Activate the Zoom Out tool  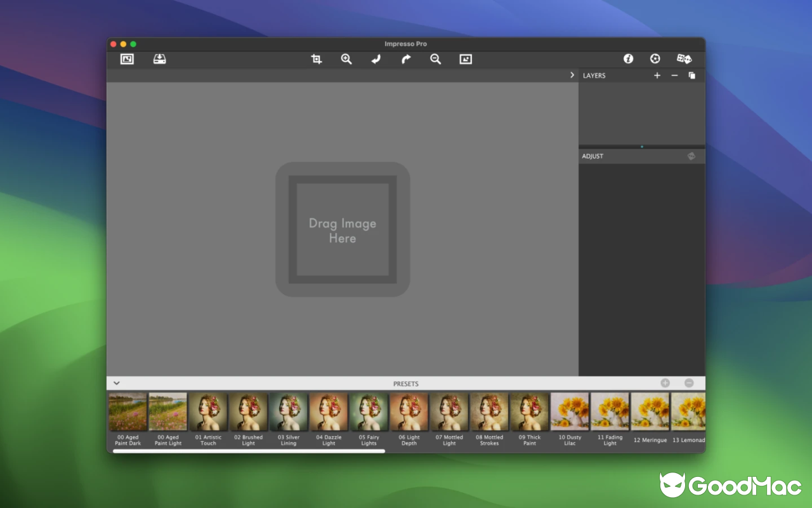click(x=435, y=58)
